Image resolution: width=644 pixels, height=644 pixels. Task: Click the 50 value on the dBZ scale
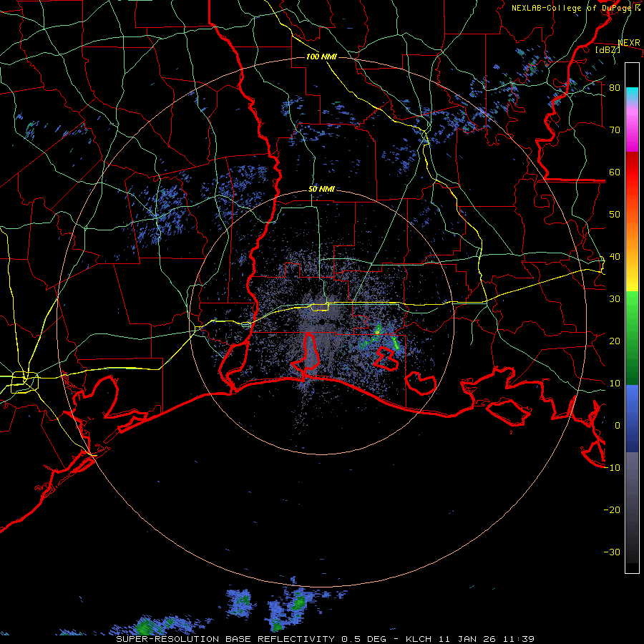615,215
